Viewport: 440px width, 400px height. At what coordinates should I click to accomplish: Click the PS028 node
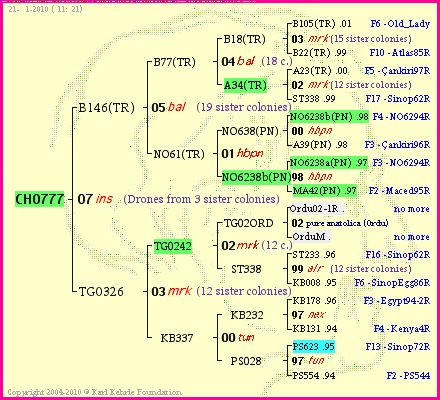pyautogui.click(x=246, y=361)
